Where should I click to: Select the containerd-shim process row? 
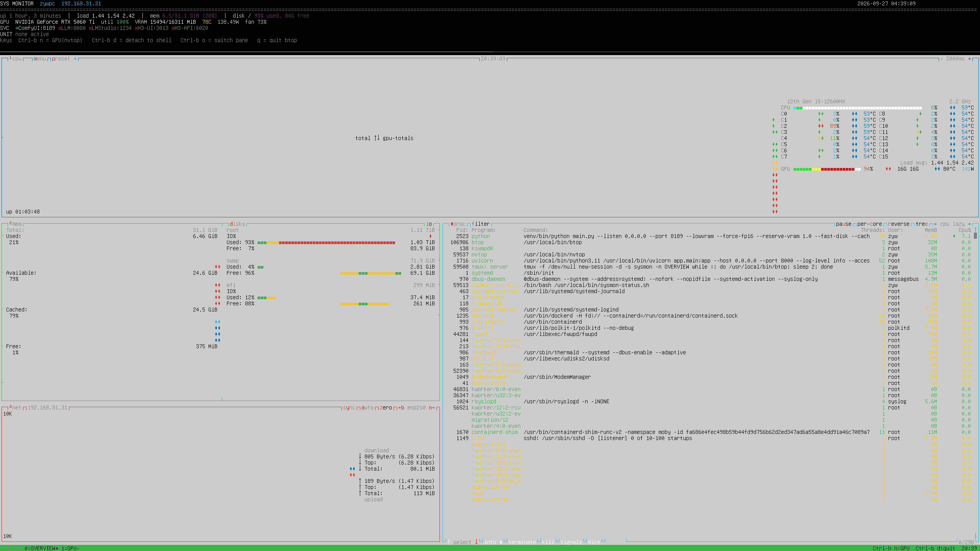(x=709, y=432)
